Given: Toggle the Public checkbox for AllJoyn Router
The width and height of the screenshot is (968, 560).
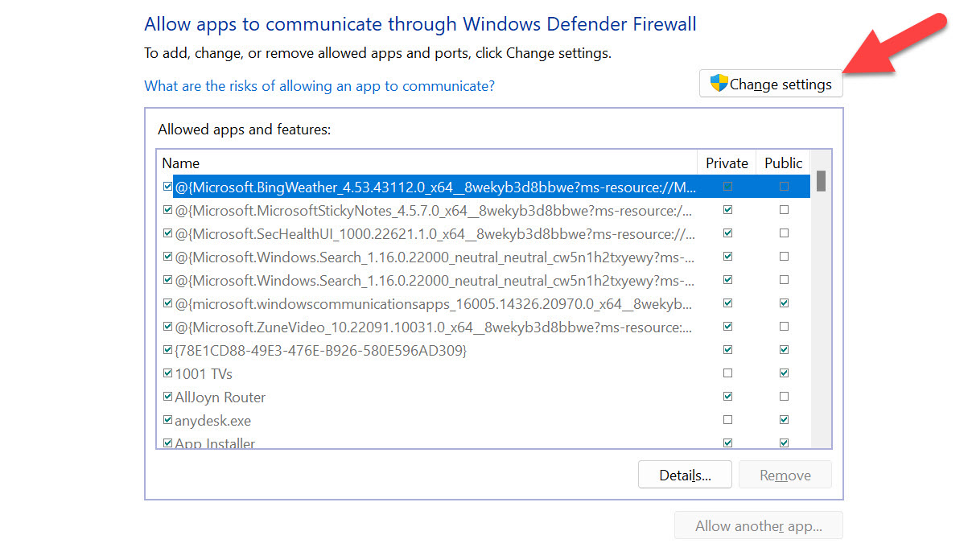Looking at the screenshot, I should (784, 397).
